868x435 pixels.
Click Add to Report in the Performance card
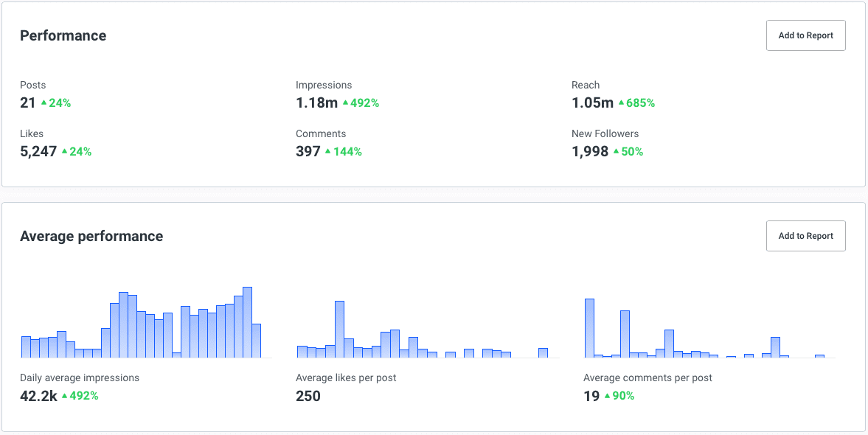tap(805, 35)
